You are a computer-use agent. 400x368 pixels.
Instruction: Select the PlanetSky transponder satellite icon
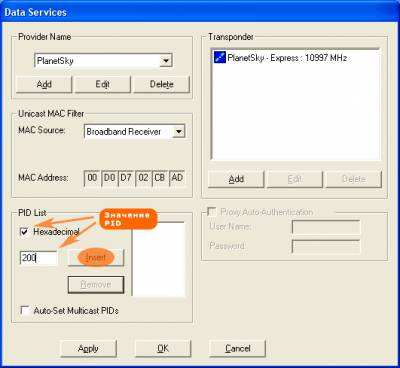click(x=220, y=57)
